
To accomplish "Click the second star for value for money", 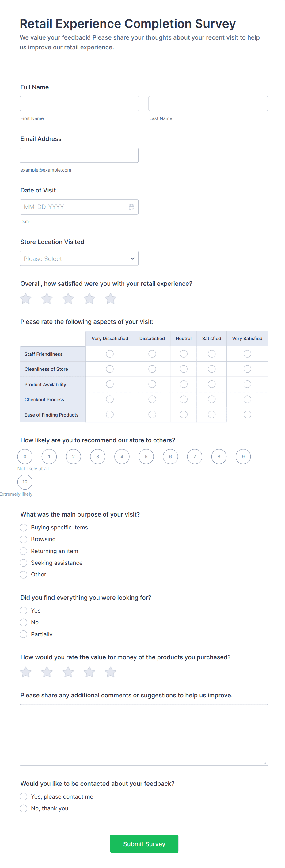I will 47,672.
